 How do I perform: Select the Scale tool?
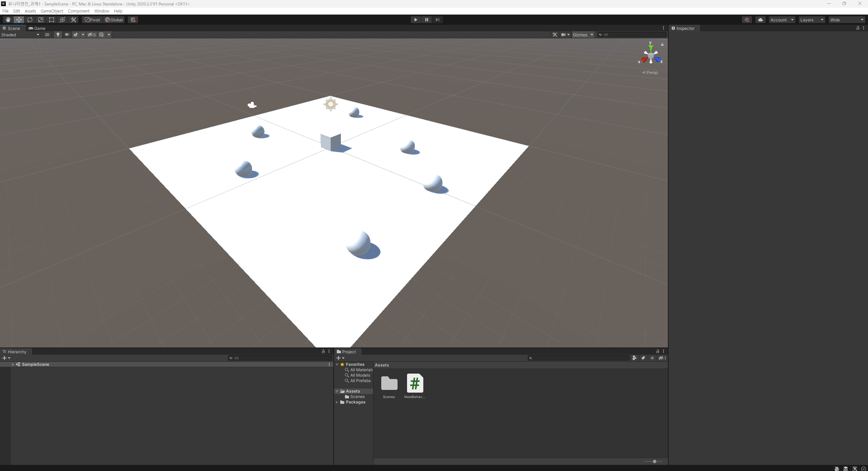[x=41, y=20]
